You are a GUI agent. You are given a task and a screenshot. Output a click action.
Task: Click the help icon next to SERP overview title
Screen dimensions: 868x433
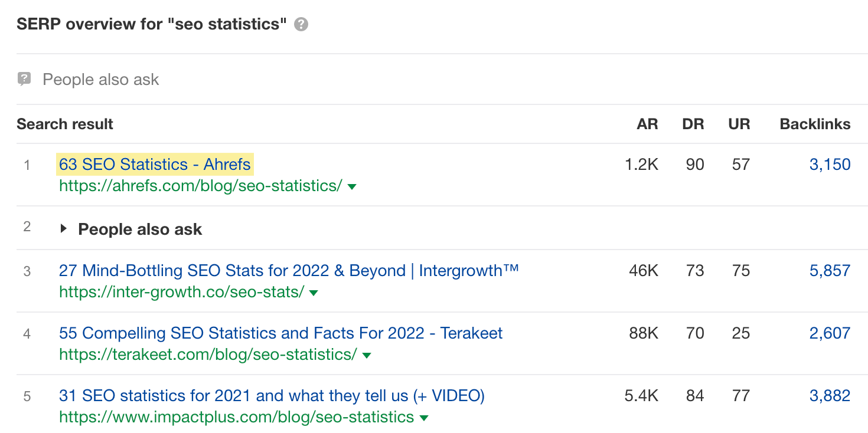coord(301,25)
